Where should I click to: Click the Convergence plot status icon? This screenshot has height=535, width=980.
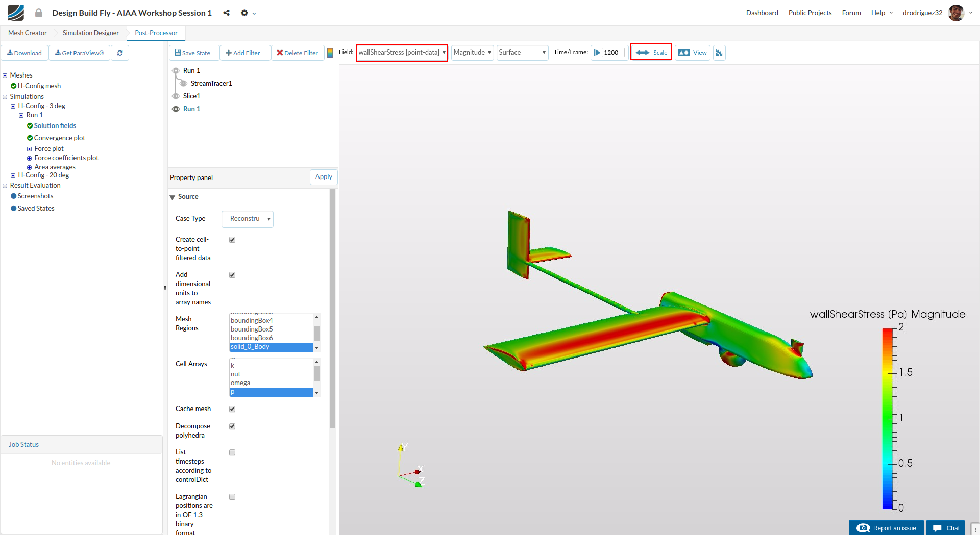pos(30,138)
